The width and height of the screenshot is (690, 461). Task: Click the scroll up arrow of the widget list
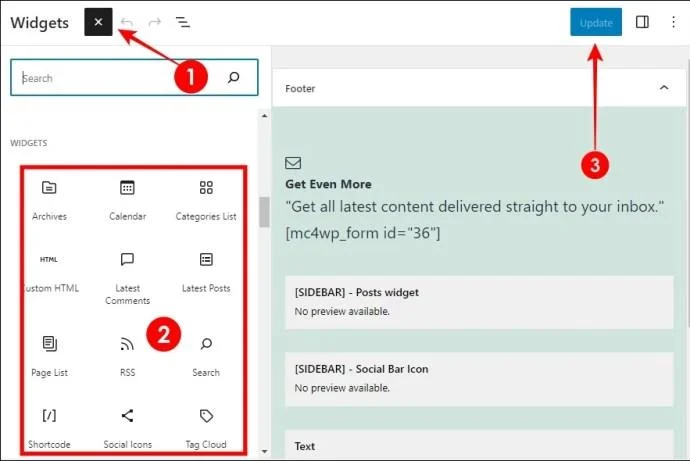(264, 116)
